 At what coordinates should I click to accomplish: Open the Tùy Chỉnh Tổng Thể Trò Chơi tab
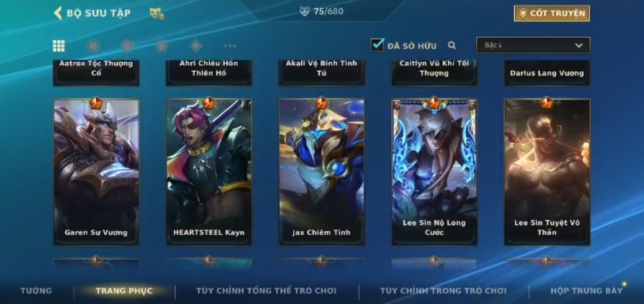coord(266,291)
